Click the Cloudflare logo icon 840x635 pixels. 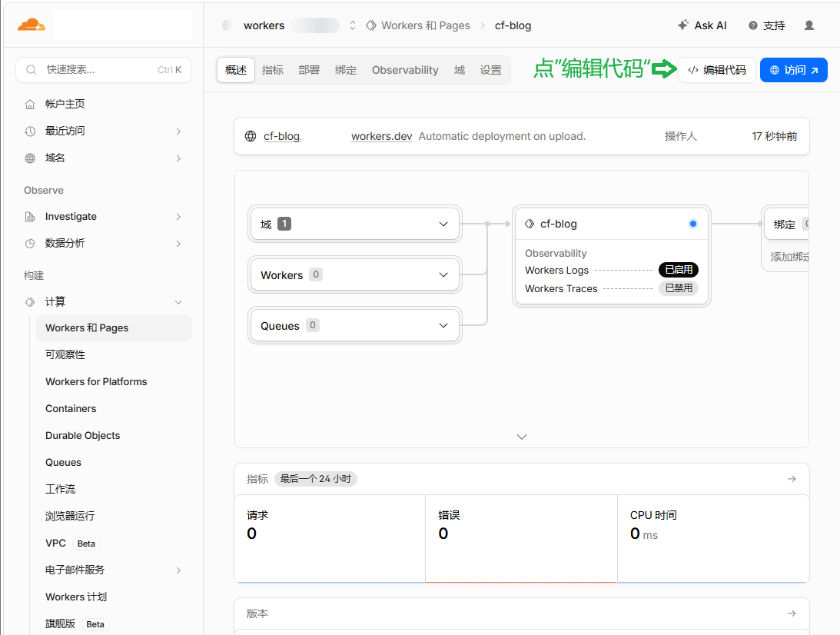pos(31,25)
